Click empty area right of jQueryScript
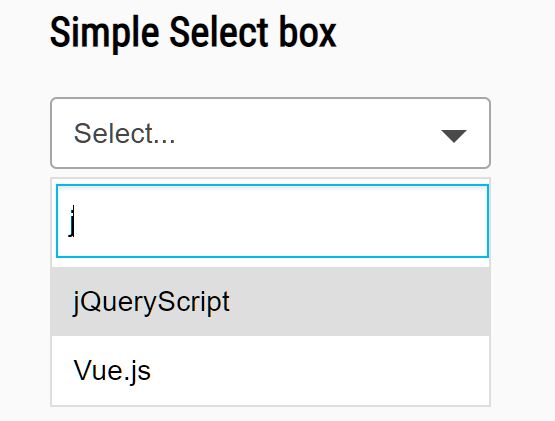This screenshot has width=555, height=421. click(x=359, y=301)
